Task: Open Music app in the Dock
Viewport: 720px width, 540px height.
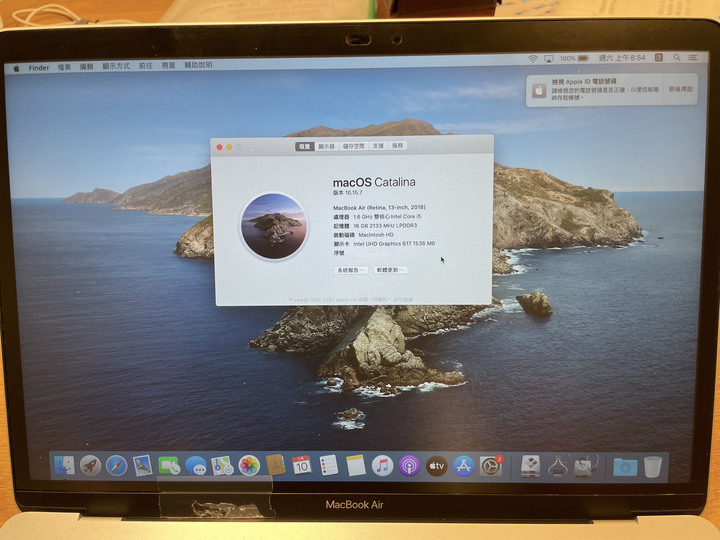Action: pyautogui.click(x=382, y=466)
